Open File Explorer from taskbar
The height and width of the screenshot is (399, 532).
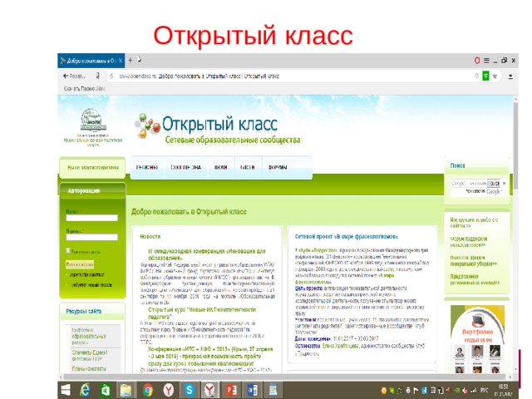click(x=126, y=390)
